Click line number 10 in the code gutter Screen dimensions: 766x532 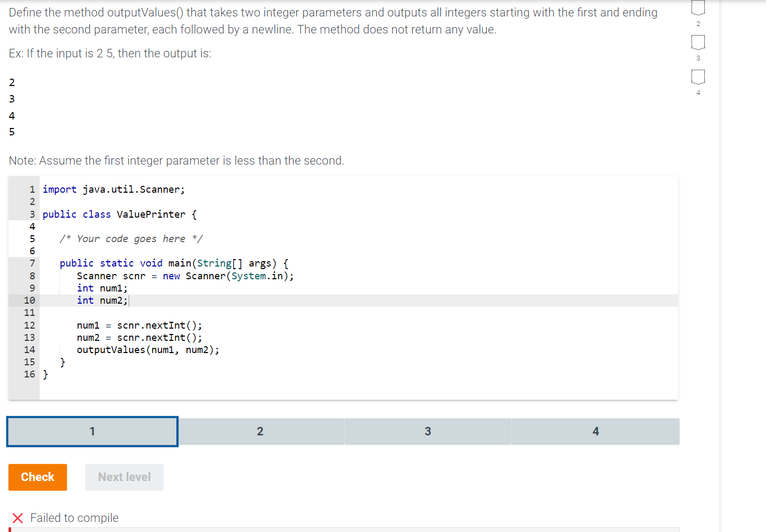click(29, 300)
